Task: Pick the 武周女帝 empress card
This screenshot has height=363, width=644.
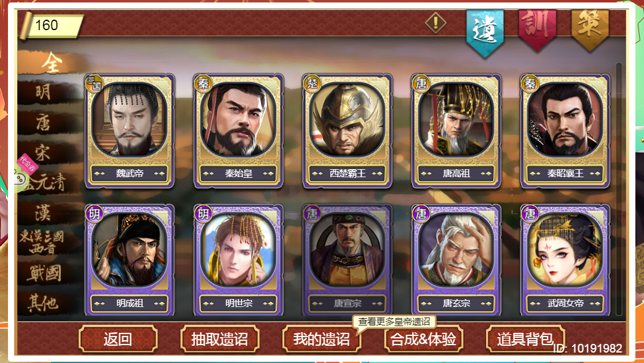Action: [x=565, y=260]
